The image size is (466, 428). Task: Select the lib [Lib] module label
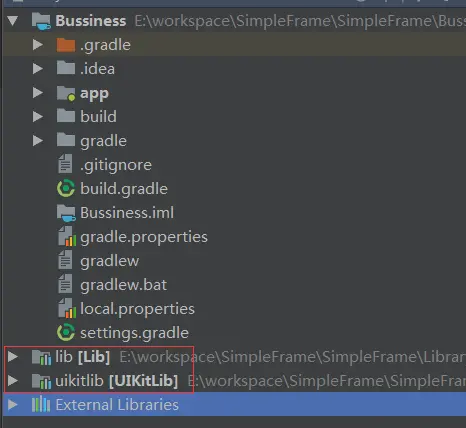(x=83, y=357)
